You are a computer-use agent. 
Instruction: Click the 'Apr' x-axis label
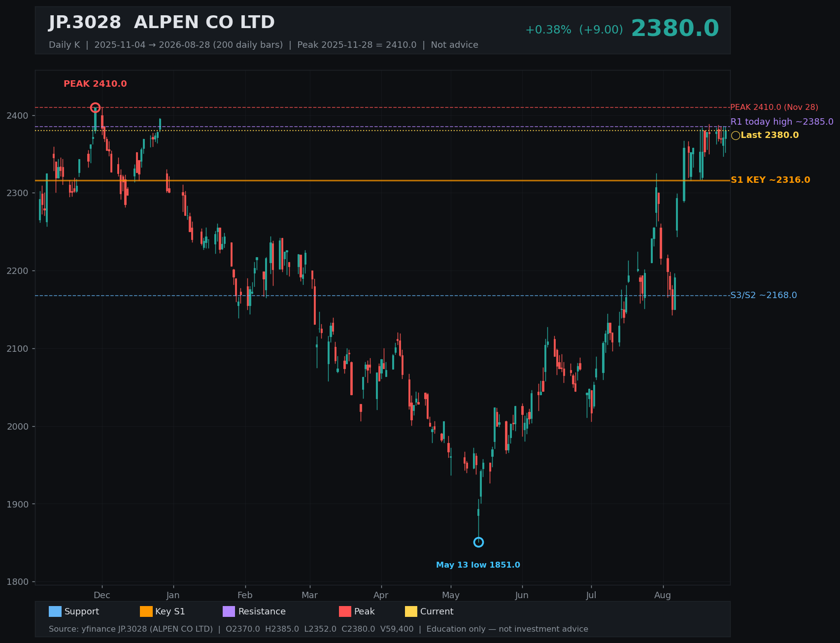coord(381,595)
